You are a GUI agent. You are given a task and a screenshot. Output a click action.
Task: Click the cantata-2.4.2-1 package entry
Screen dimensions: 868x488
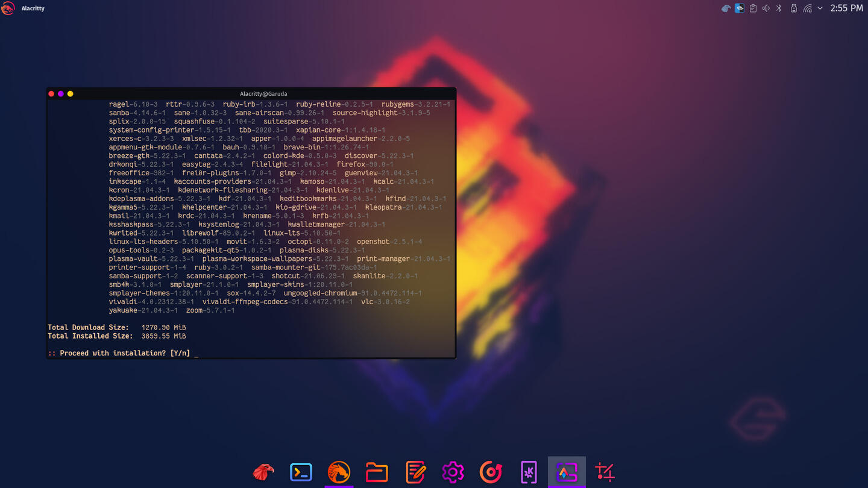(x=224, y=155)
